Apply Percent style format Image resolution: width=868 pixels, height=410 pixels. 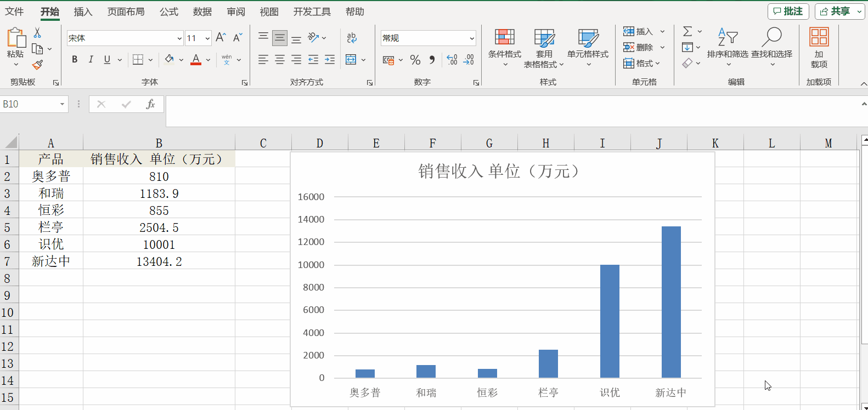point(415,59)
